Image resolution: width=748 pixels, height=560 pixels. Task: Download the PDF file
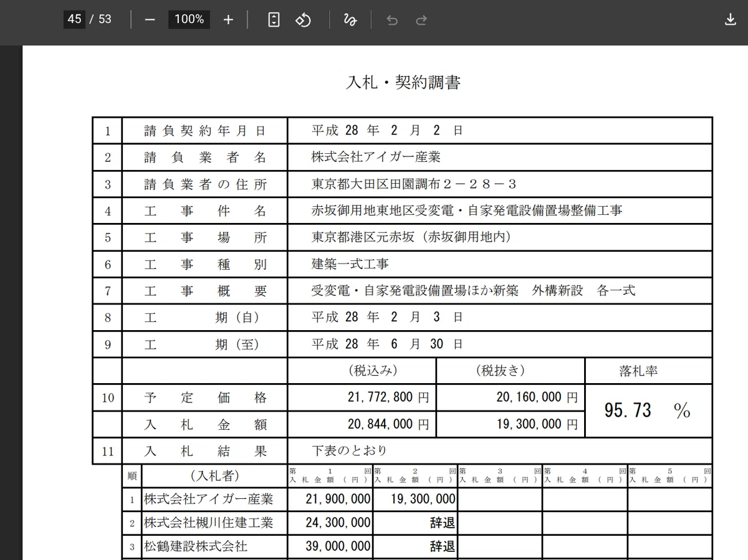[x=731, y=19]
